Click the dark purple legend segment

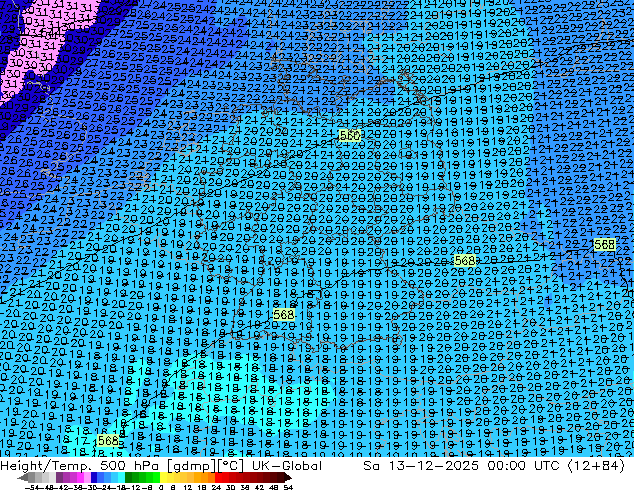[59, 477]
